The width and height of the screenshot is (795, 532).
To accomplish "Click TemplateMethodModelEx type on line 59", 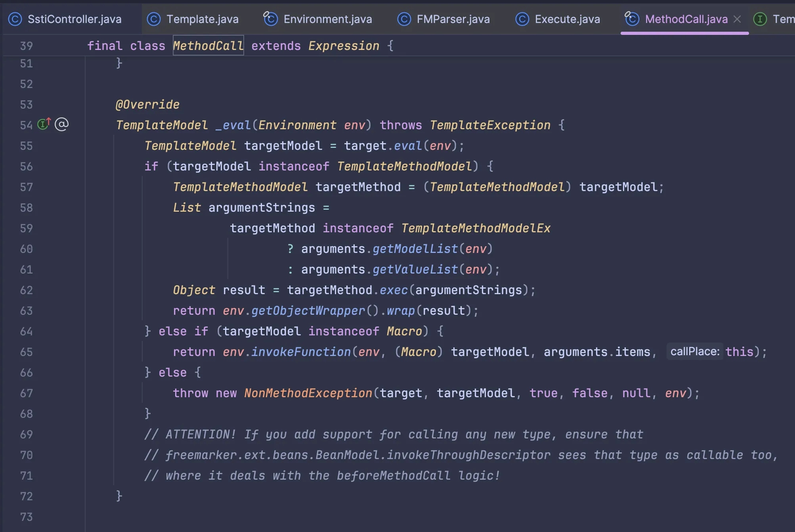I will click(476, 228).
